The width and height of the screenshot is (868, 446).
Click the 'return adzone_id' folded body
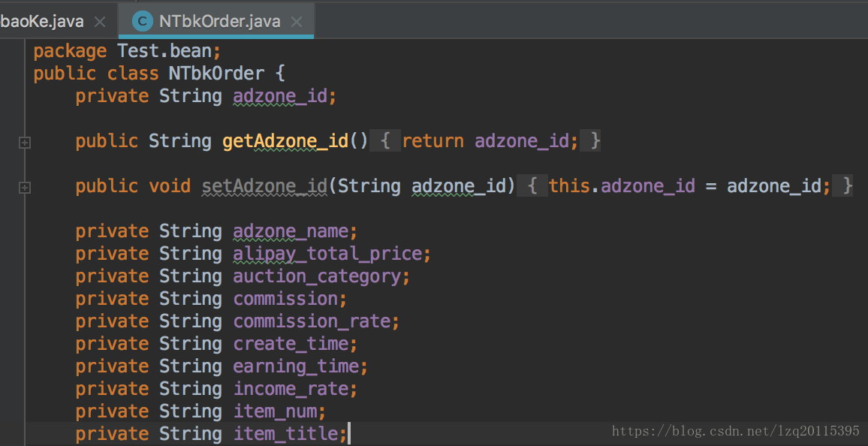click(x=486, y=141)
